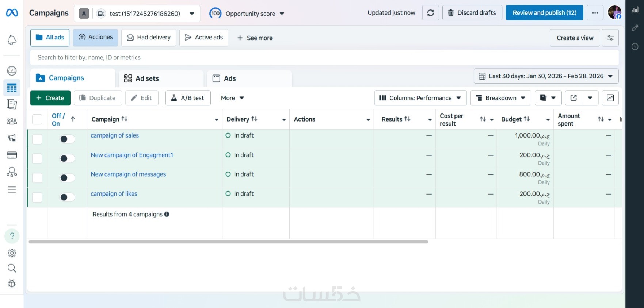Open the Delivery column header menu arrow
The image size is (644, 308).
pyautogui.click(x=284, y=120)
